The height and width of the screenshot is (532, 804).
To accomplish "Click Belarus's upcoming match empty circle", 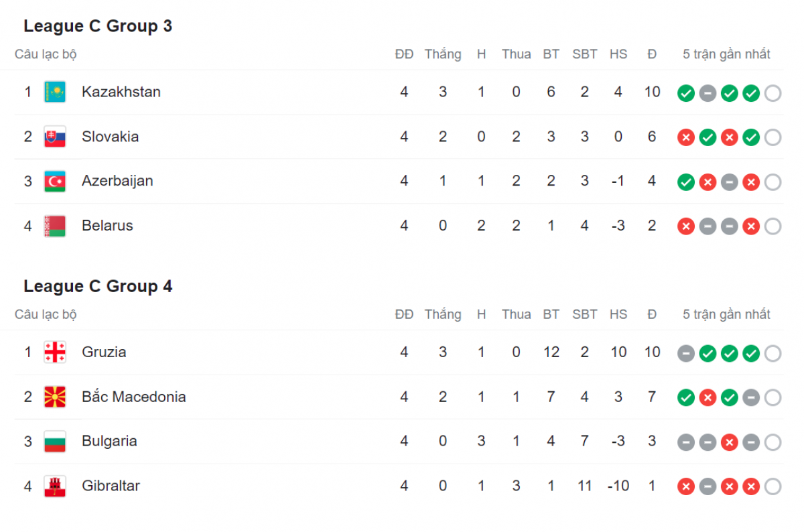I will pos(773,226).
